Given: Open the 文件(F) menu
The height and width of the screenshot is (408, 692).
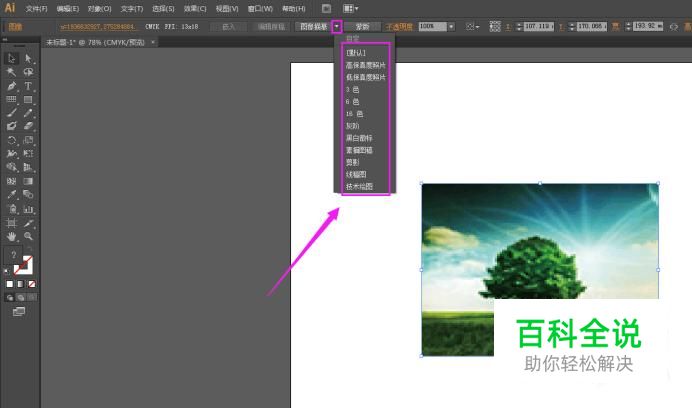Looking at the screenshot, I should point(37,8).
